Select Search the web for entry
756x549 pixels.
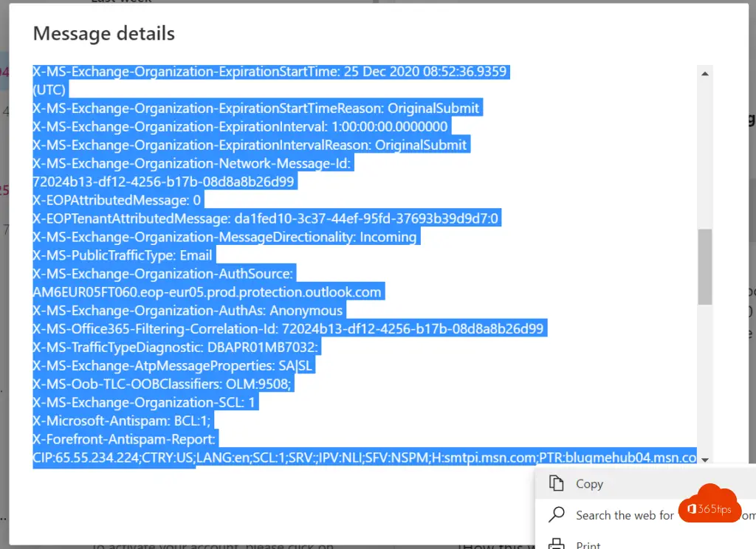pyautogui.click(x=645, y=515)
